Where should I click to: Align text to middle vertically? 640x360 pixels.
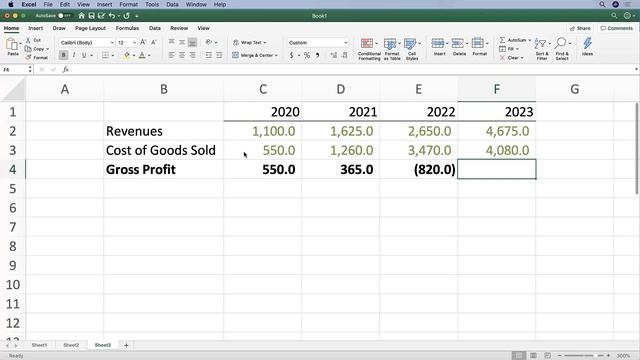[182, 42]
